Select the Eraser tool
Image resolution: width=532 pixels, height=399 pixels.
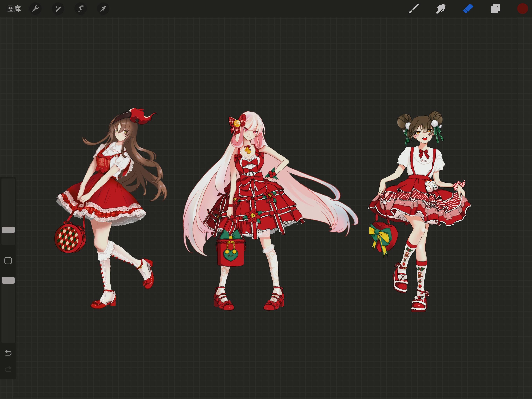coord(468,9)
